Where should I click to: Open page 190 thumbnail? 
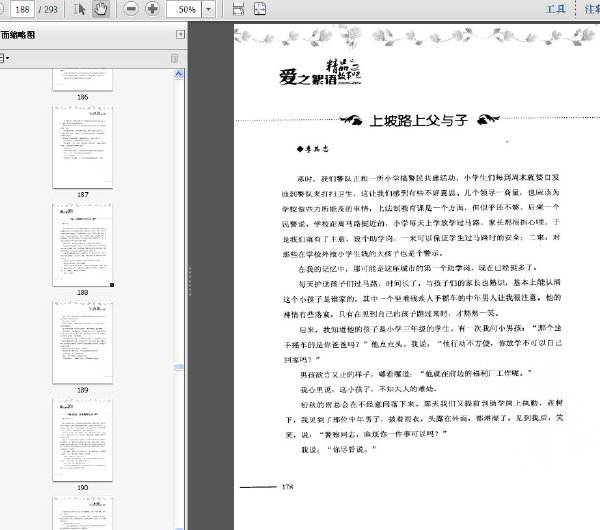point(82,440)
